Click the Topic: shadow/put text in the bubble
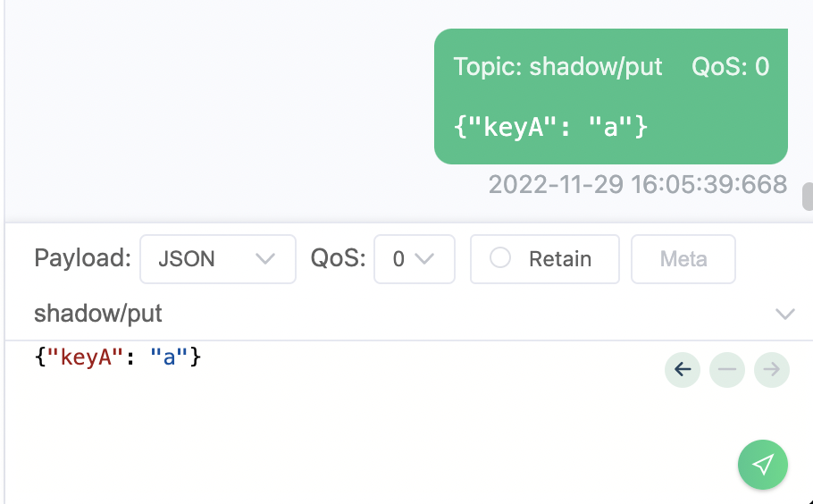This screenshot has width=813, height=504. (557, 67)
